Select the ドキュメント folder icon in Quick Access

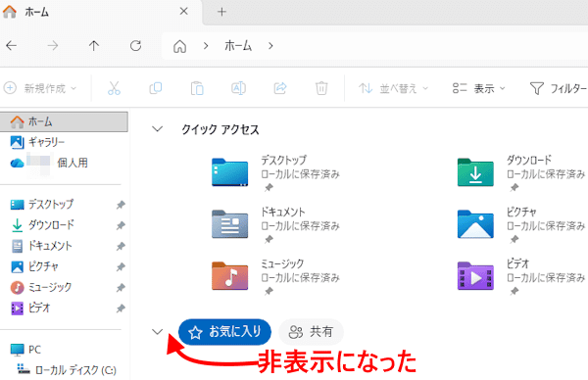click(x=230, y=224)
